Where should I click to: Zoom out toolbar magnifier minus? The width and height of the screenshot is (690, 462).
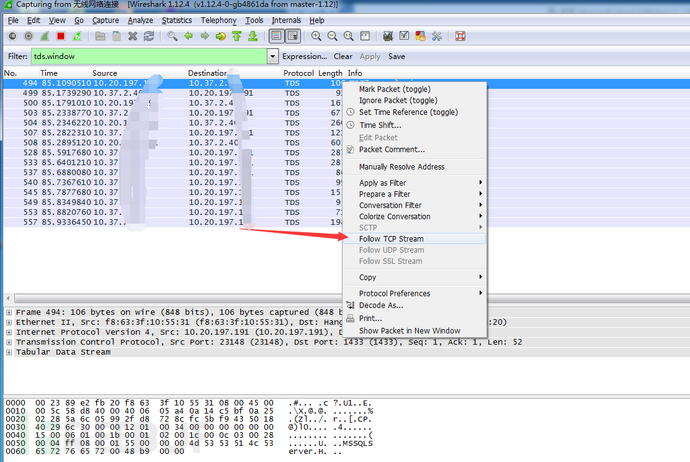tap(332, 36)
